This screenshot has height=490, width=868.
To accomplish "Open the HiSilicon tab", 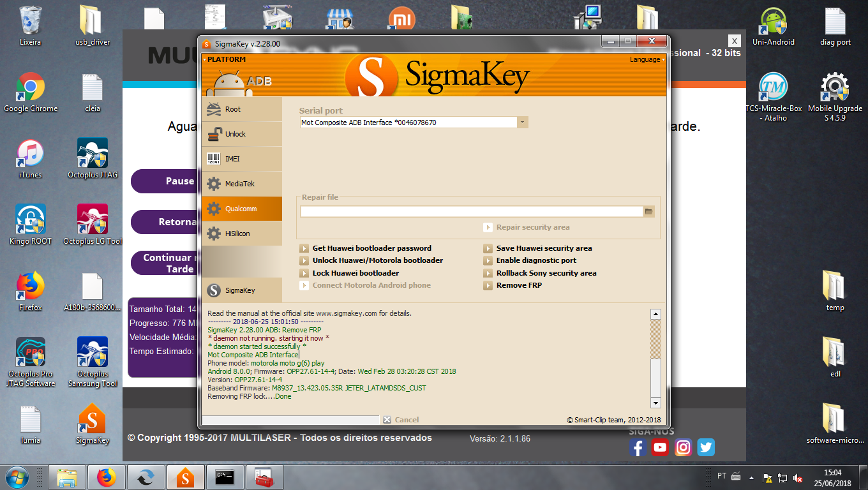I will [241, 234].
